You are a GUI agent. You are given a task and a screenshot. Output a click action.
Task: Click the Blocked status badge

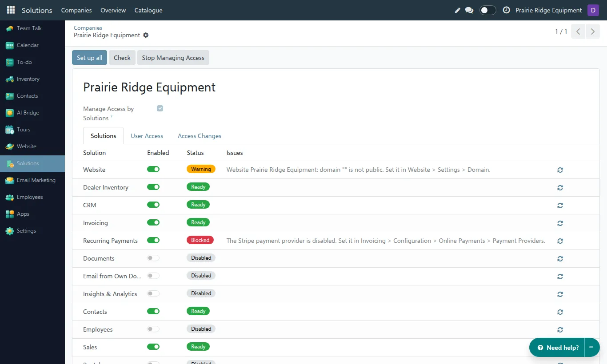[x=200, y=240]
